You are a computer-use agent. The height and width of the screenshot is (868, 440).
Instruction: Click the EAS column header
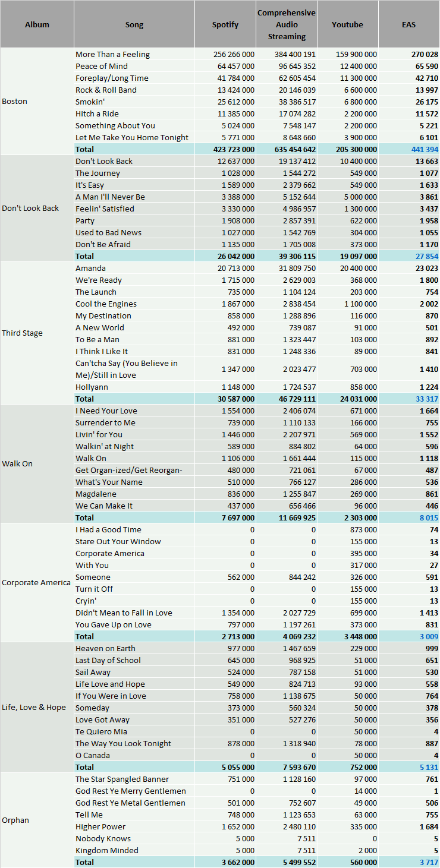click(409, 24)
